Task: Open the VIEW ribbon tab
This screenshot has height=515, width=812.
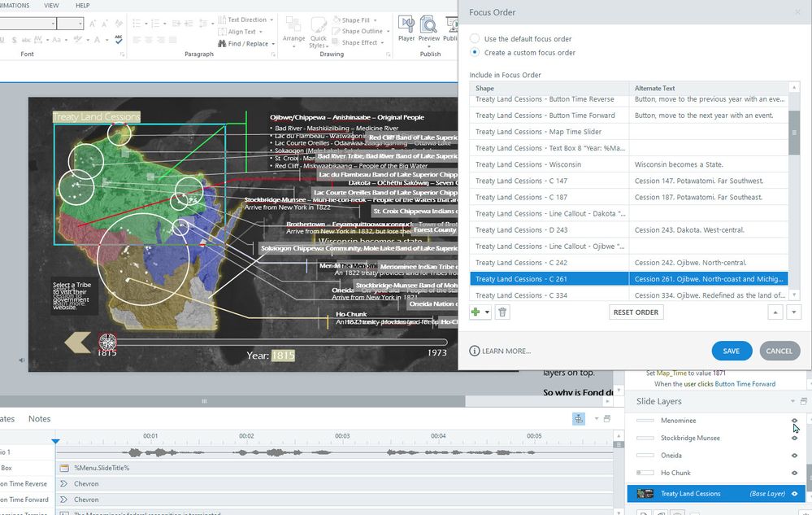Action: pos(51,6)
